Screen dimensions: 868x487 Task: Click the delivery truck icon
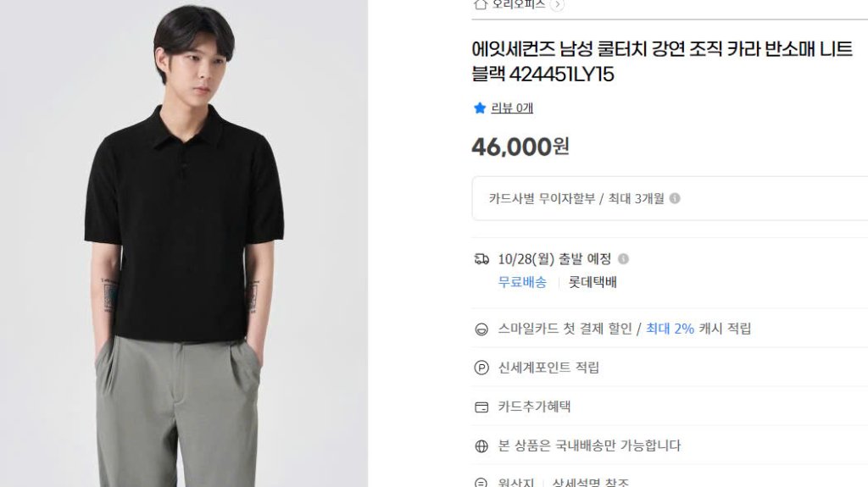pyautogui.click(x=481, y=259)
